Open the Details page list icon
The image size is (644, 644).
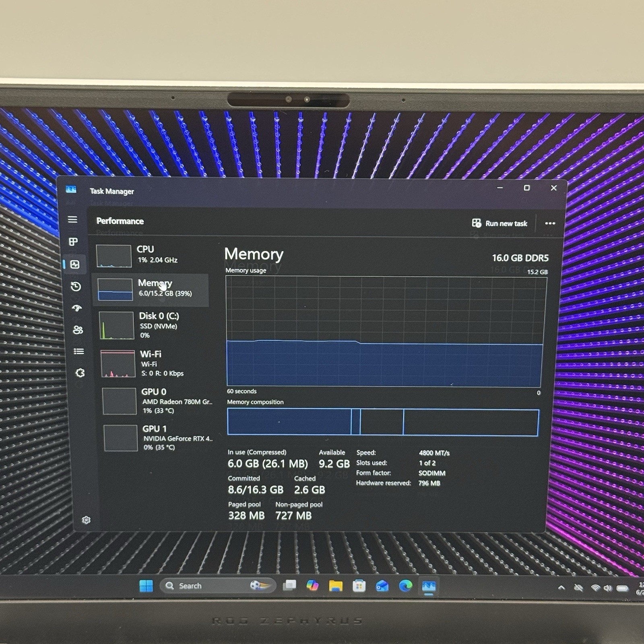pos(79,351)
